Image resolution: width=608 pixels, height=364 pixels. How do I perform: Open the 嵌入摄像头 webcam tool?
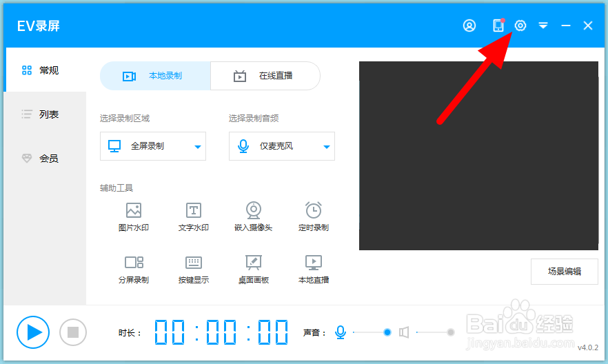point(253,217)
